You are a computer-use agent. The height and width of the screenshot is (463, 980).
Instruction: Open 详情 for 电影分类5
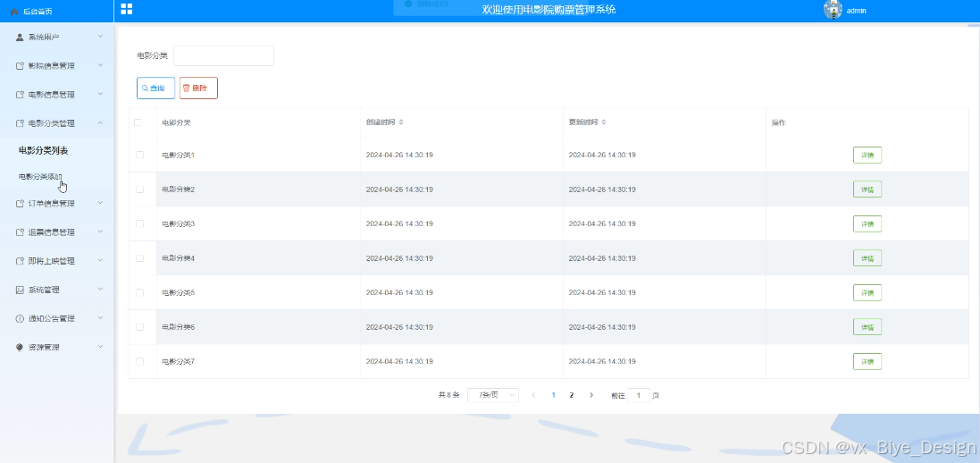click(867, 293)
